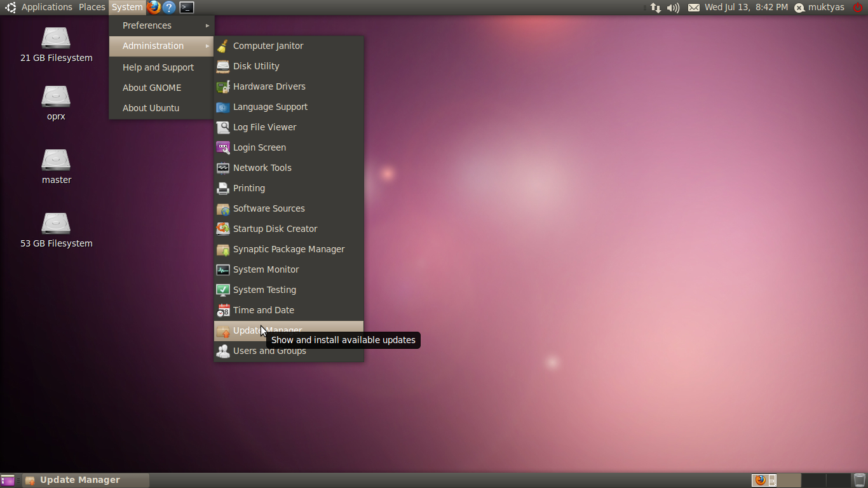Switch to the workspace showing the Firefox window
The height and width of the screenshot is (488, 868).
pyautogui.click(x=764, y=480)
